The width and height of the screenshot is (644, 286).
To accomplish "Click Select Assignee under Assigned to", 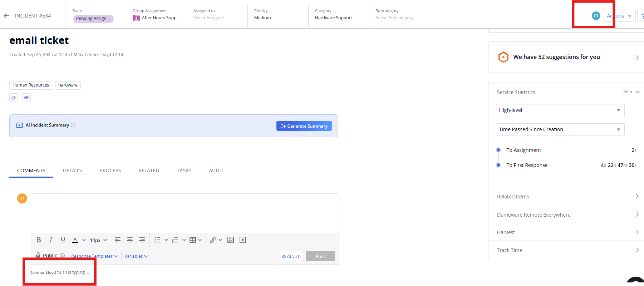I will click(209, 18).
